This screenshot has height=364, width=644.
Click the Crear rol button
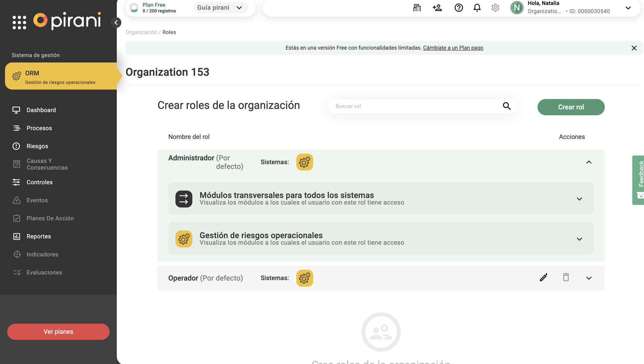pos(571,107)
